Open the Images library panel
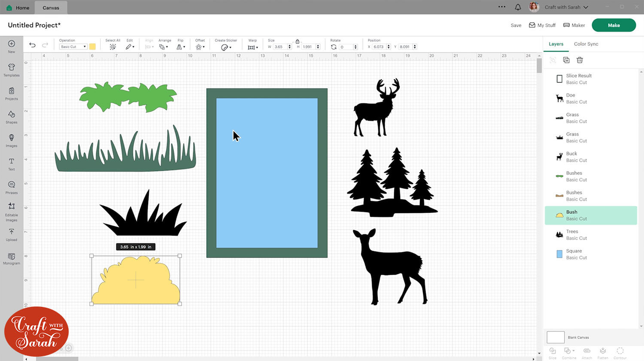This screenshot has height=361, width=644. [12, 140]
